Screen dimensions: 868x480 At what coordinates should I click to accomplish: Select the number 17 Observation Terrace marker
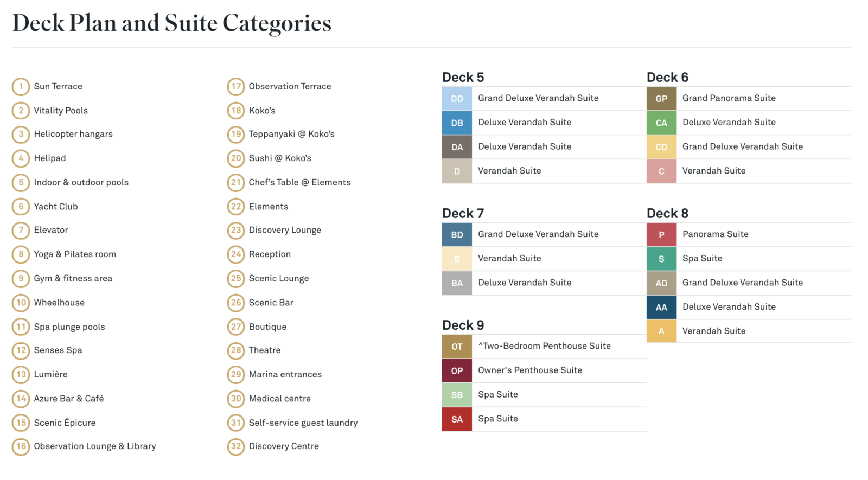coord(236,86)
